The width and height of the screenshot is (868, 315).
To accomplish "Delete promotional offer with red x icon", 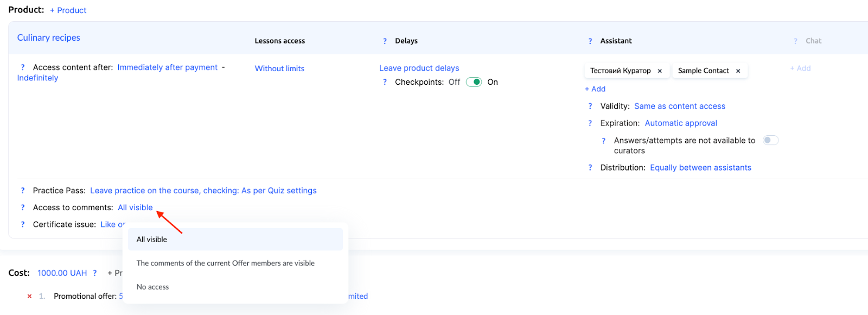I will 29,297.
